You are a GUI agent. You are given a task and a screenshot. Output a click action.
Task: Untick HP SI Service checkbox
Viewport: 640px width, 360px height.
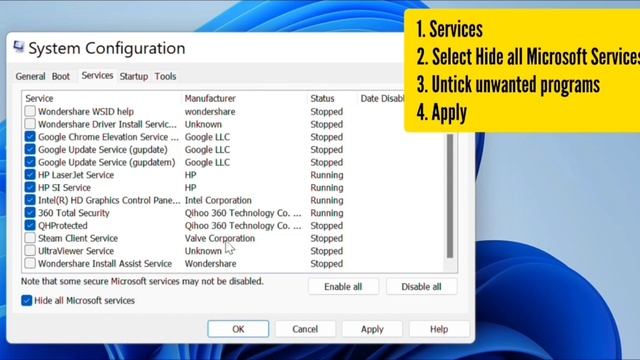pyautogui.click(x=30, y=187)
